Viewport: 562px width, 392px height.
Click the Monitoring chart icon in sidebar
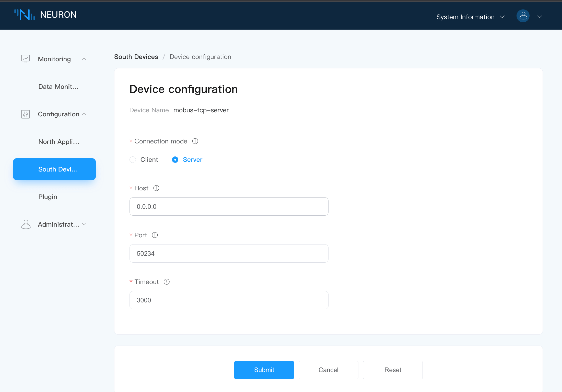coord(25,59)
